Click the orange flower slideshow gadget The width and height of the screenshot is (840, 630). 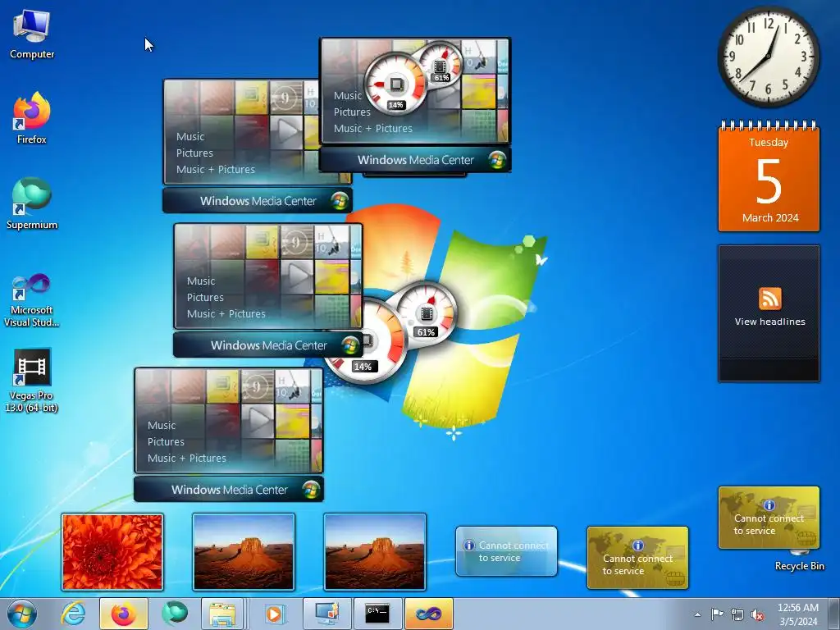coord(112,552)
